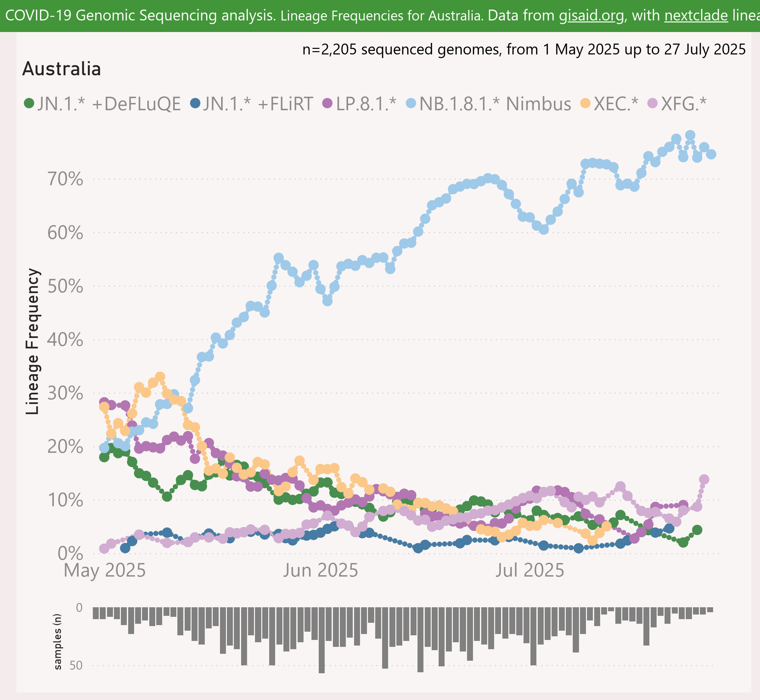Screen dimensions: 760x700
Task: Click the pink XFG.* legend dot
Action: point(652,103)
